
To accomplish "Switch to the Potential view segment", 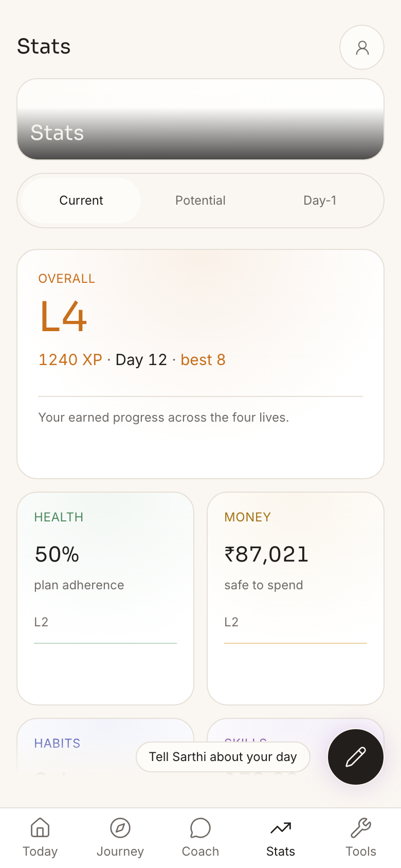I will (x=200, y=201).
